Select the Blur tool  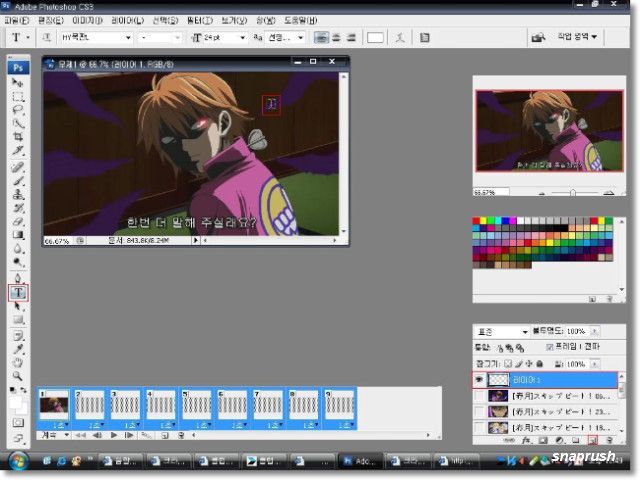tap(18, 249)
